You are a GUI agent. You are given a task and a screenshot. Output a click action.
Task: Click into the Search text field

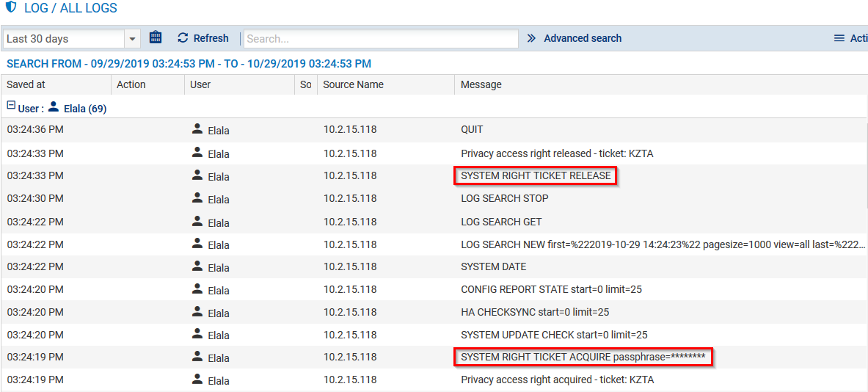(381, 39)
